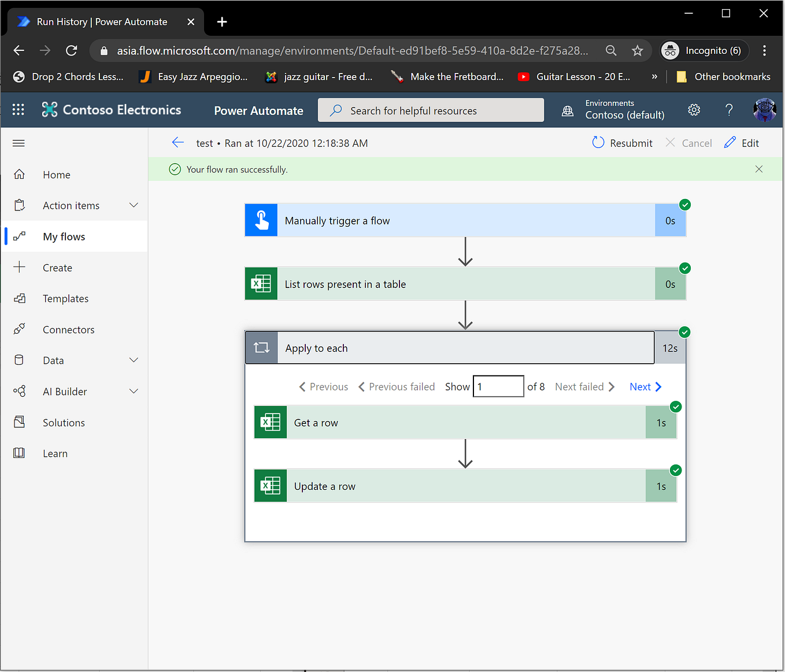Click the Previous iteration button
This screenshot has height=672, width=785.
pos(323,387)
